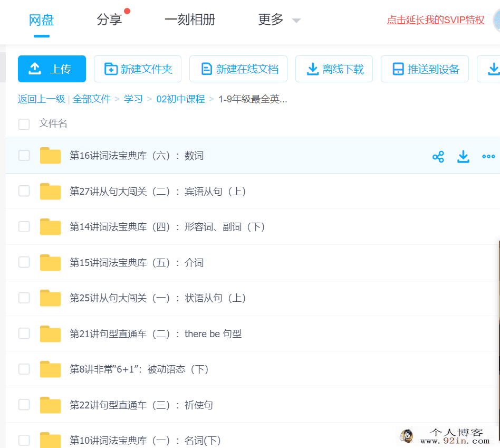Screen dimensions: 500x448
Task: Click the 文件名 column header
Action: 53,123
